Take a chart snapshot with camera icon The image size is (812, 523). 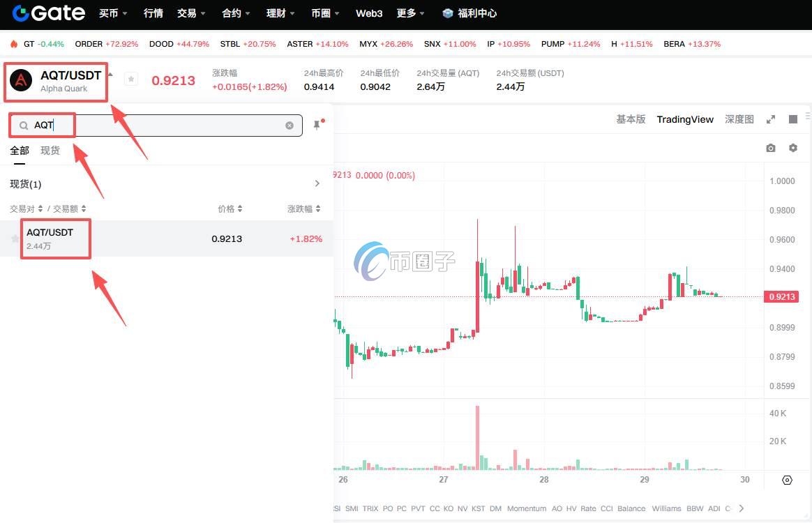pos(770,149)
